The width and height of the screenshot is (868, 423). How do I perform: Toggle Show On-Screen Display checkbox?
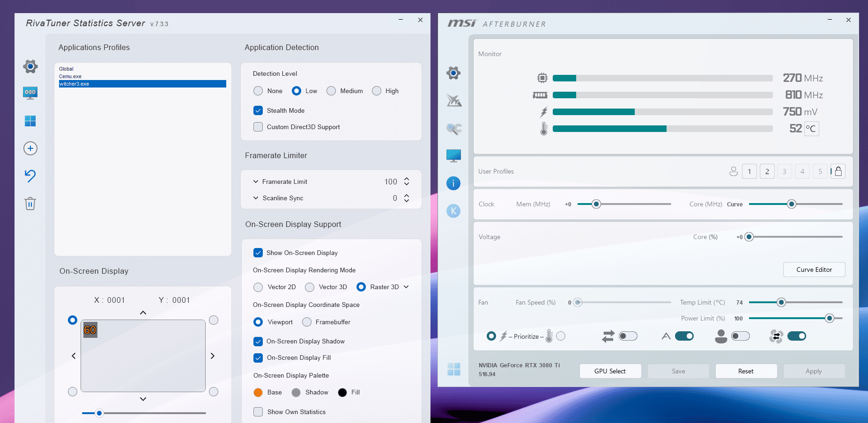[258, 253]
